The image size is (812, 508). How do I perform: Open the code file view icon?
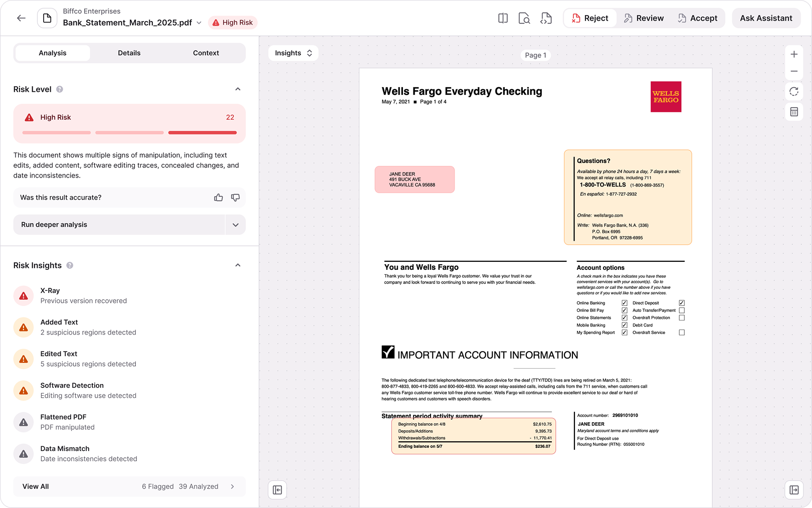pos(546,18)
